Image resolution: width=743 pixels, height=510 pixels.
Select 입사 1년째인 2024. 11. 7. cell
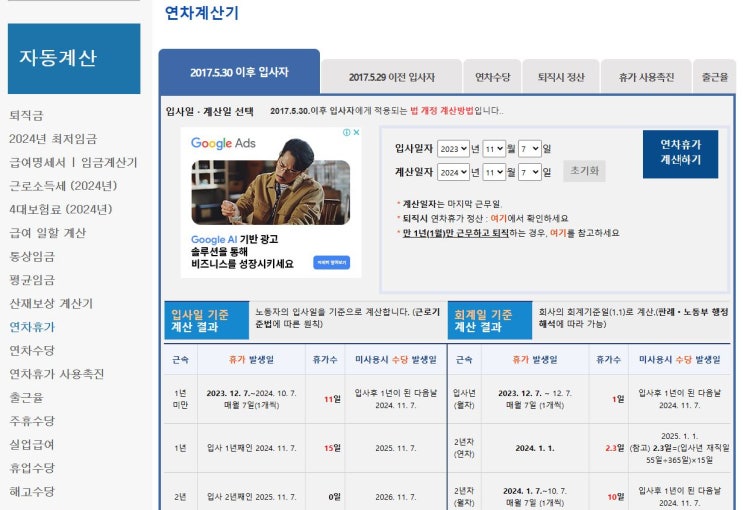(252, 448)
